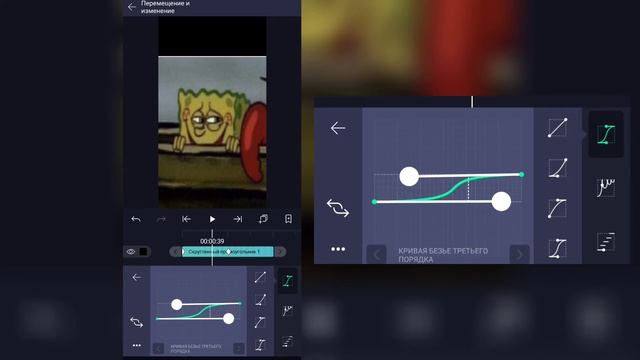The width and height of the screenshot is (640, 360).
Task: Close the small easing panel with back arrow
Action: [x=136, y=278]
